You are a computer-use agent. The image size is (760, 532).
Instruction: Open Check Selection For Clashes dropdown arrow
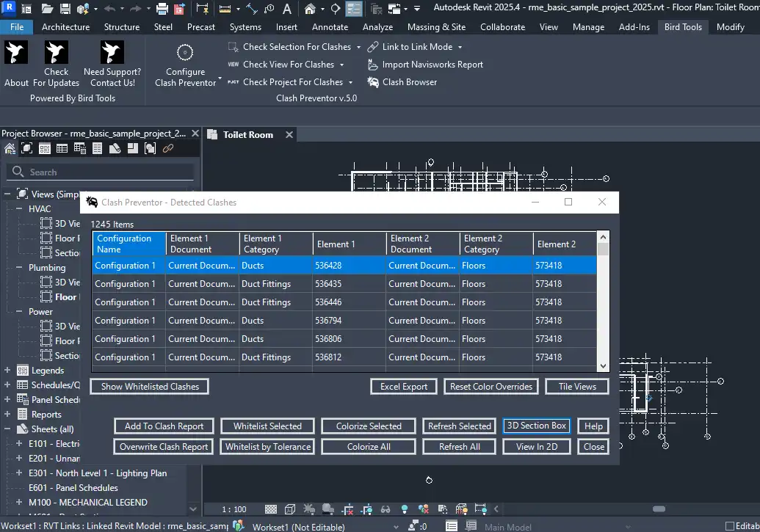358,47
